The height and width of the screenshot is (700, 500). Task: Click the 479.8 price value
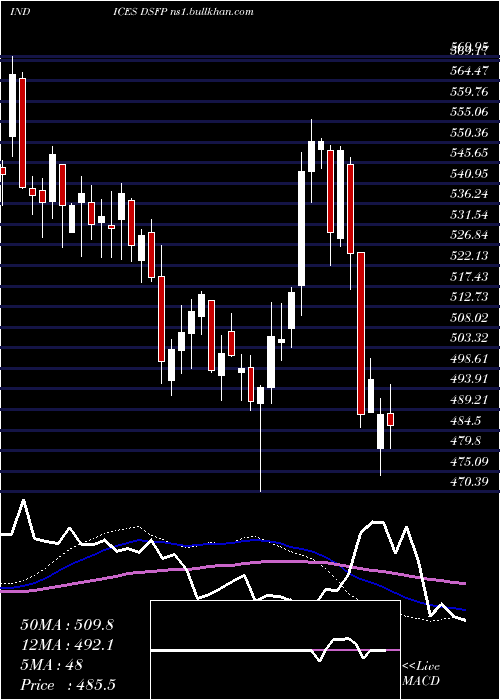coord(466,441)
